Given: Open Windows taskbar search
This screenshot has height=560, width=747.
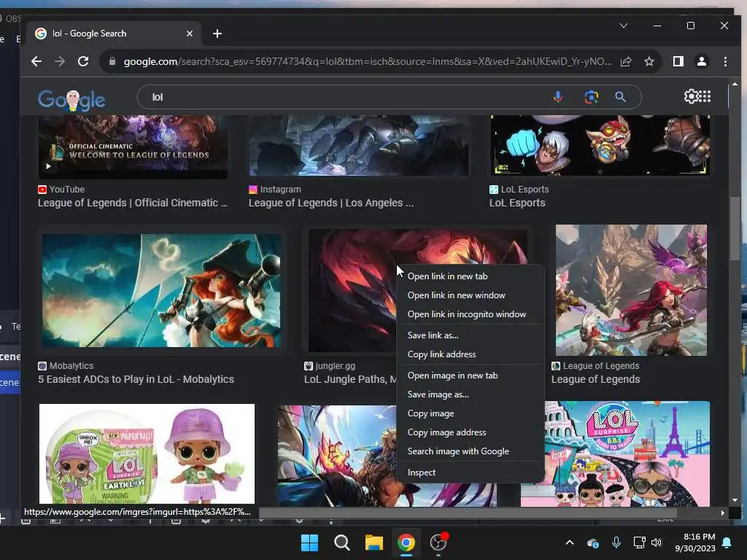Looking at the screenshot, I should pyautogui.click(x=341, y=542).
